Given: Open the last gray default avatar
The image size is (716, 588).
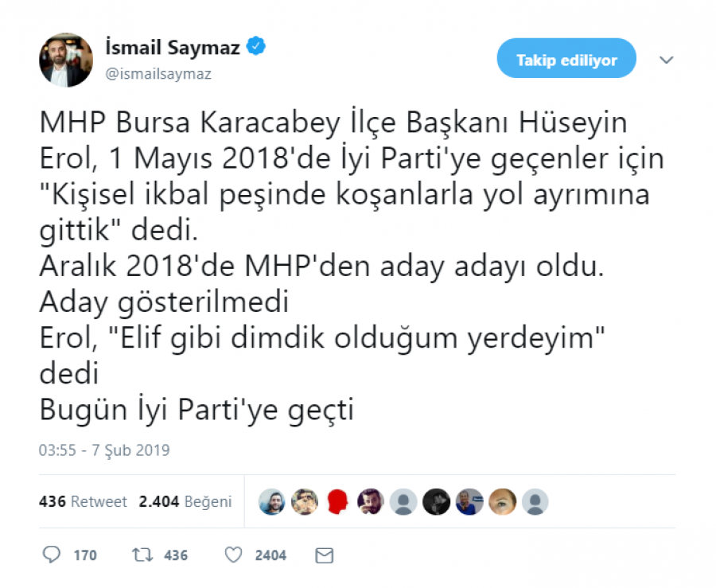Looking at the screenshot, I should (535, 502).
